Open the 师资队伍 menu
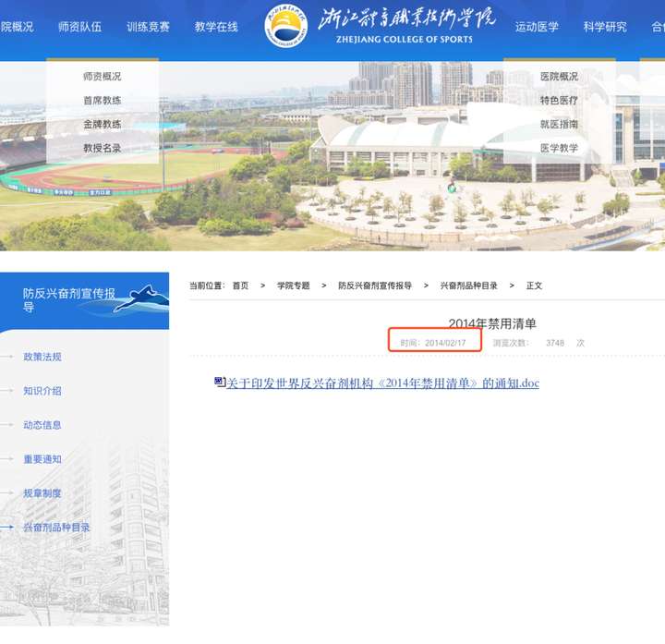The image size is (665, 644). [79, 27]
